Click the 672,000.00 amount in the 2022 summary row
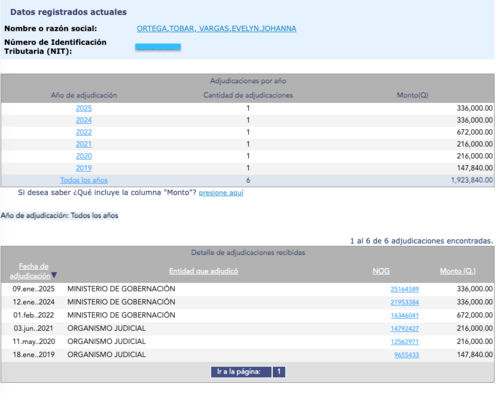 475,132
